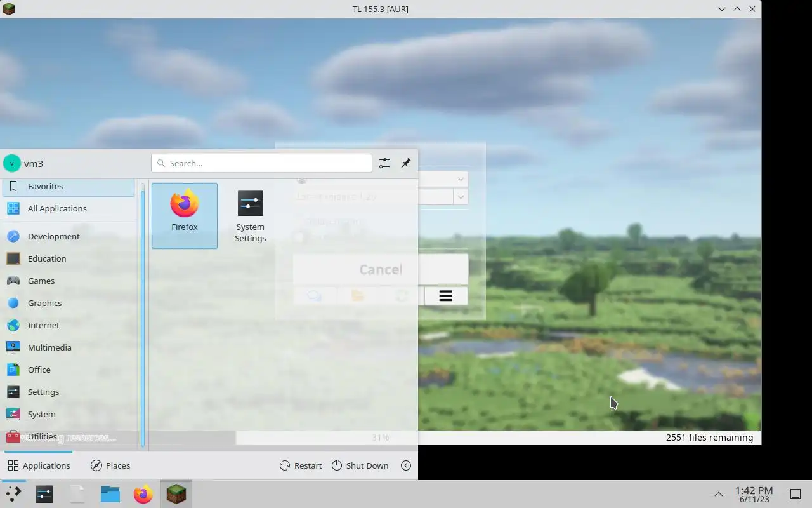This screenshot has width=812, height=508.
Task: Open the Graphics category
Action: [x=69, y=303]
